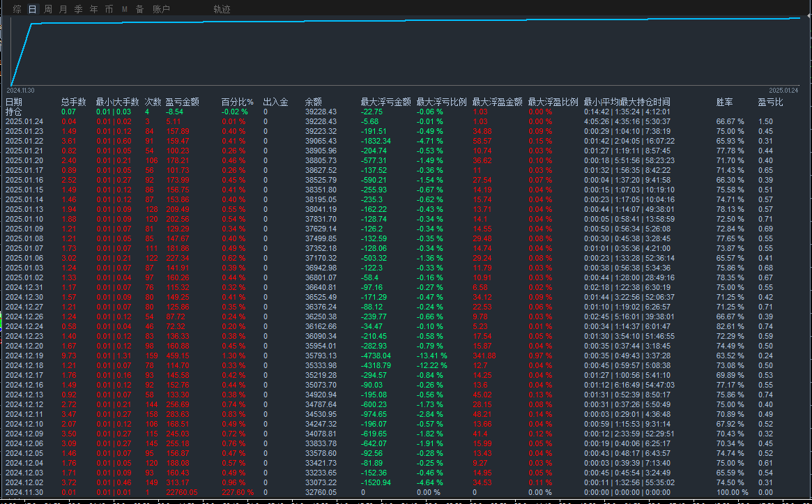Screen dimensions: 812x504
Task: Click the 最大浮亏金额 column header
Action: tap(385, 102)
